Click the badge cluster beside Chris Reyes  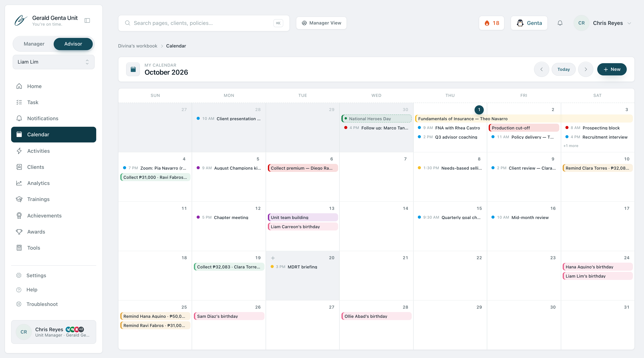pos(75,329)
